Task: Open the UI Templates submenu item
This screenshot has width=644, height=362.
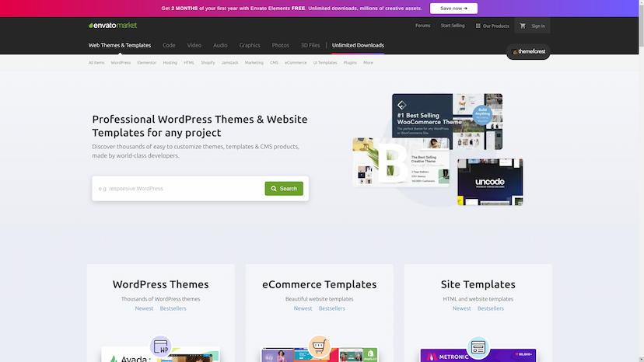Action: (325, 63)
